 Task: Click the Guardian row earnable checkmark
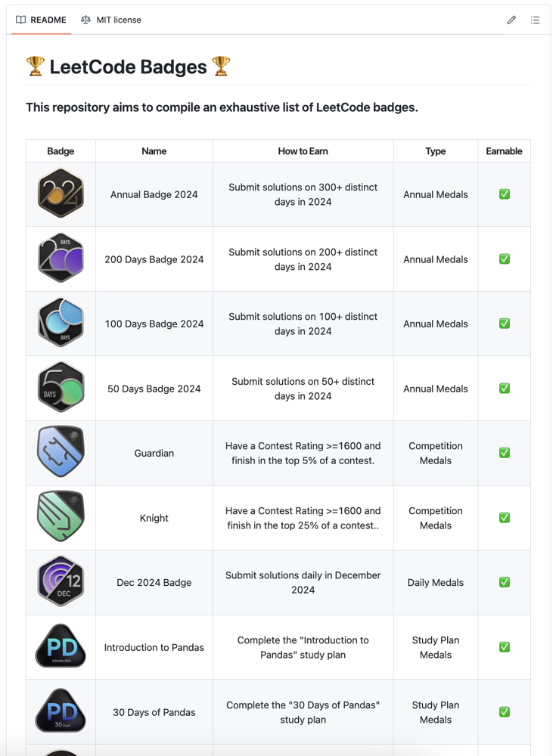504,453
